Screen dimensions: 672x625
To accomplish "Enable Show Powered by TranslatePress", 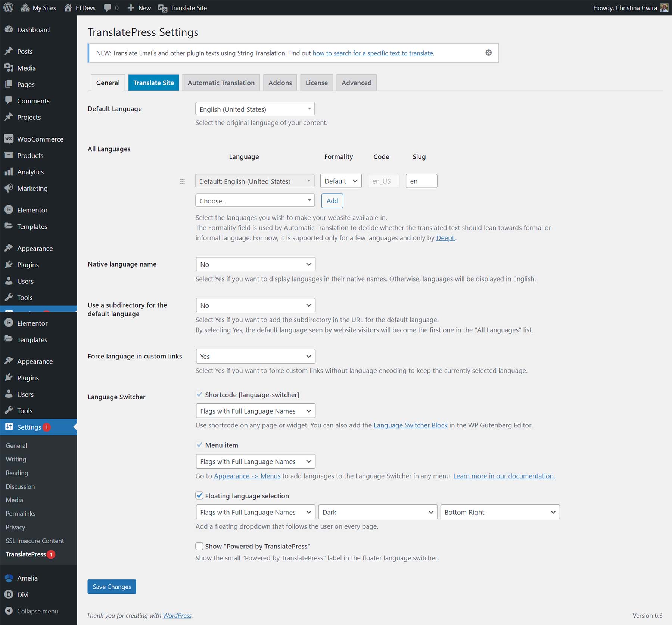I will pos(199,546).
